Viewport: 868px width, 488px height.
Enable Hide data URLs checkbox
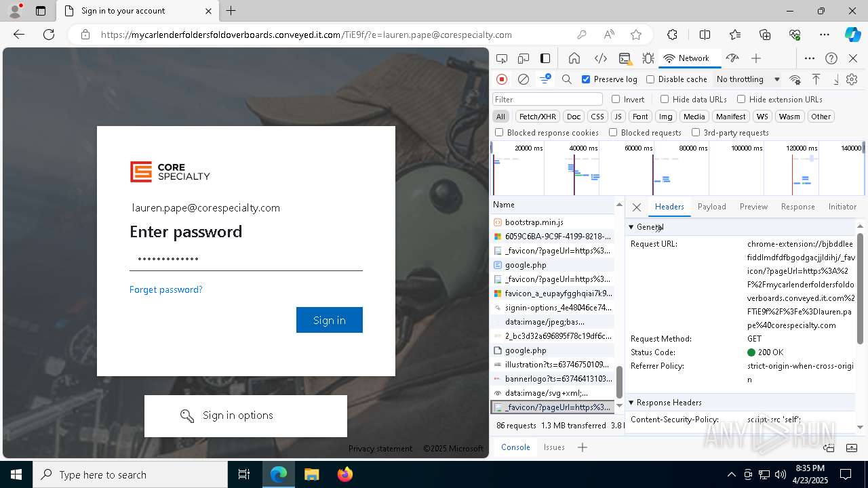click(x=665, y=99)
